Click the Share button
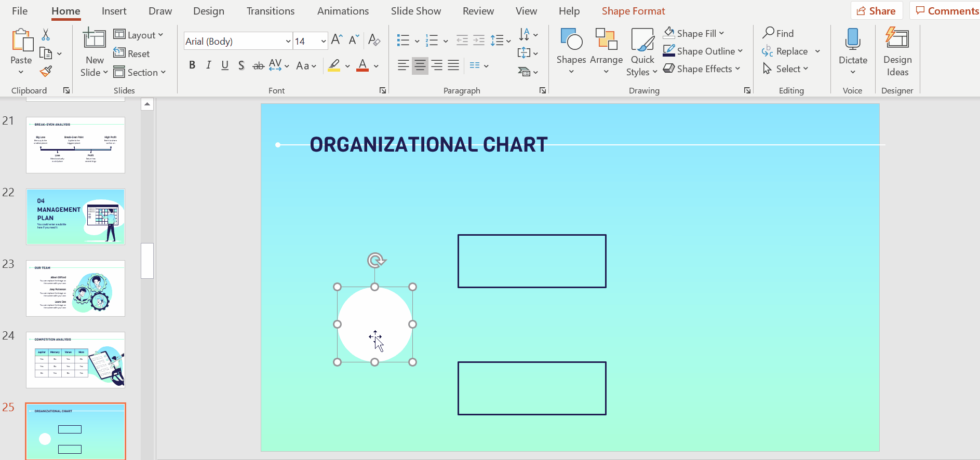This screenshot has height=460, width=980. [876, 11]
